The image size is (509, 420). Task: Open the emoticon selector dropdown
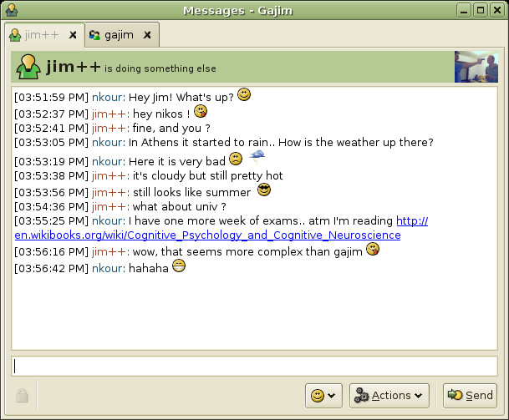(x=323, y=395)
